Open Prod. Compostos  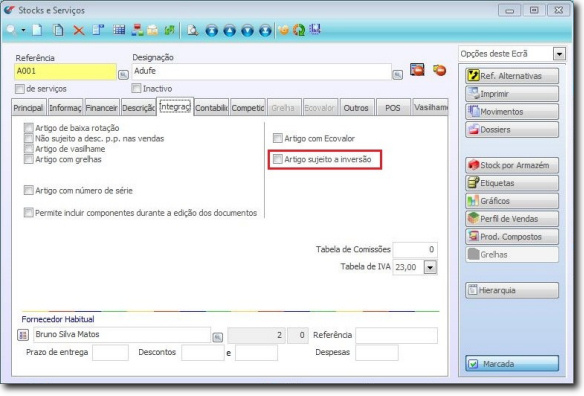click(x=512, y=237)
